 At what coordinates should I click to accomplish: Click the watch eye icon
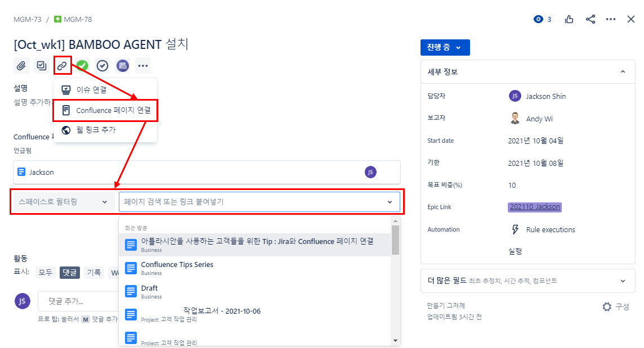point(538,19)
